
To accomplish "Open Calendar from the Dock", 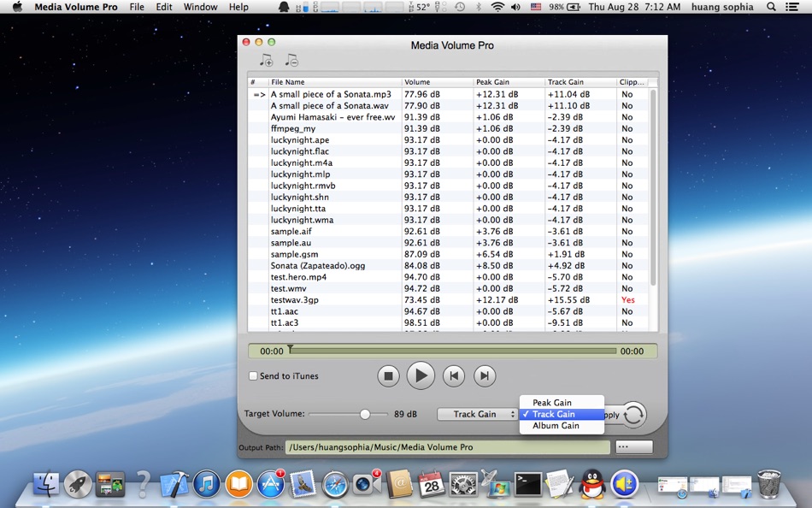I will (431, 484).
